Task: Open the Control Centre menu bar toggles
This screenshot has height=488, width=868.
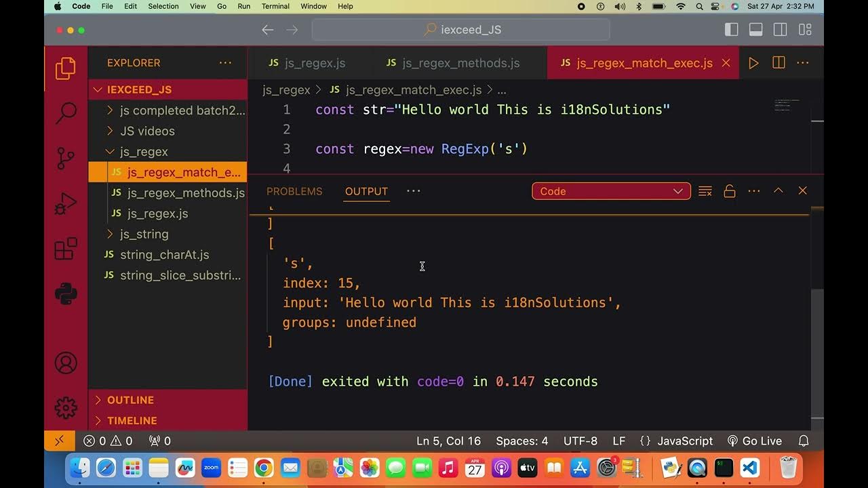Action: [x=717, y=6]
